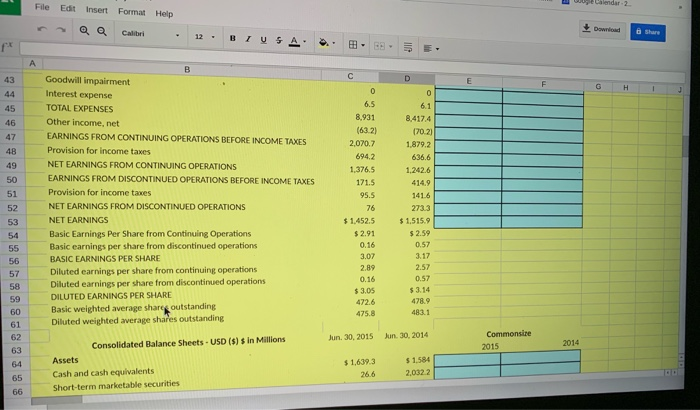This screenshot has width=700, height=410.
Task: Click the 'Interest expense' cell
Action: [x=79, y=95]
